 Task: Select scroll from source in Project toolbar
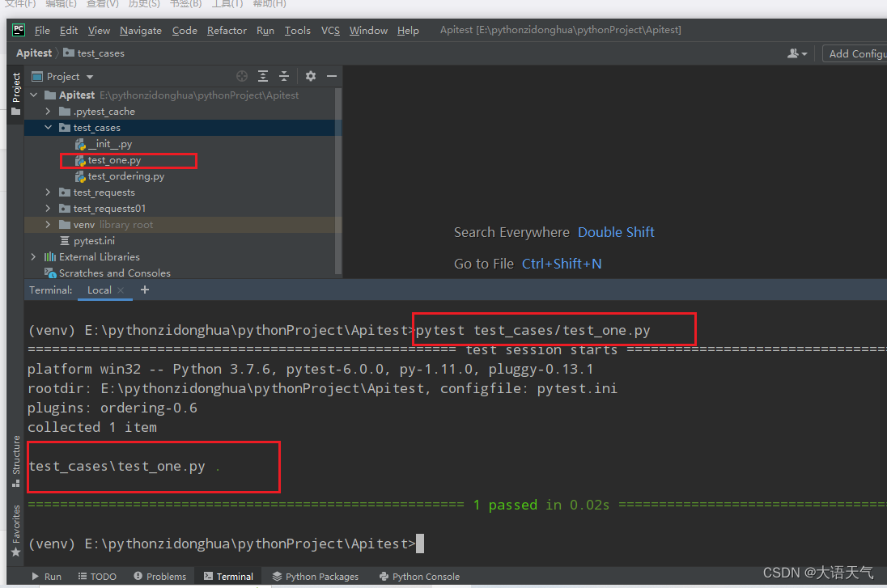[x=242, y=75]
